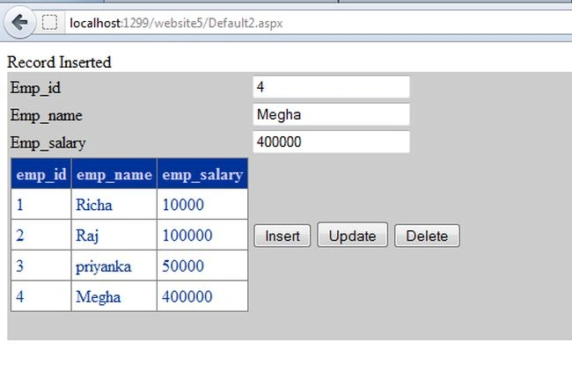Click the emp_name column header in the grid

click(114, 174)
